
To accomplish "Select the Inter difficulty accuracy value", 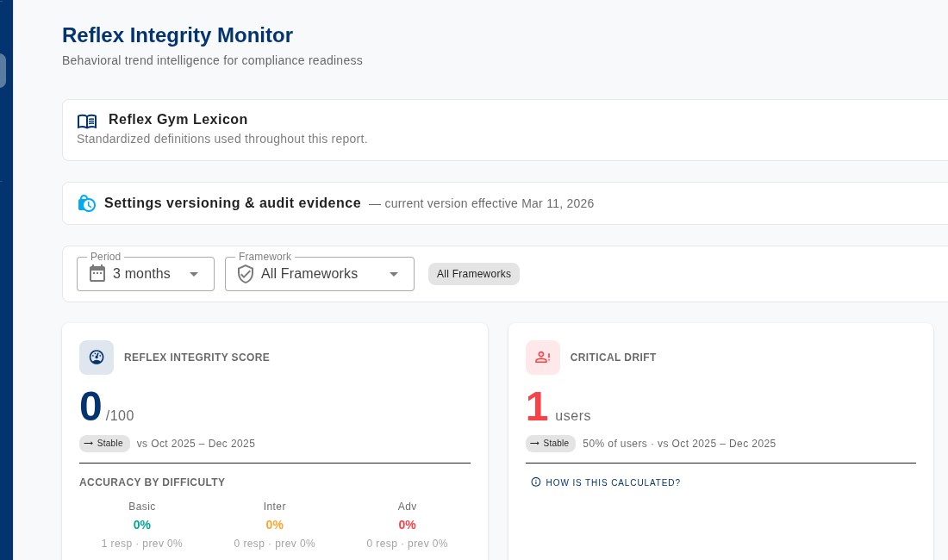I will (275, 525).
